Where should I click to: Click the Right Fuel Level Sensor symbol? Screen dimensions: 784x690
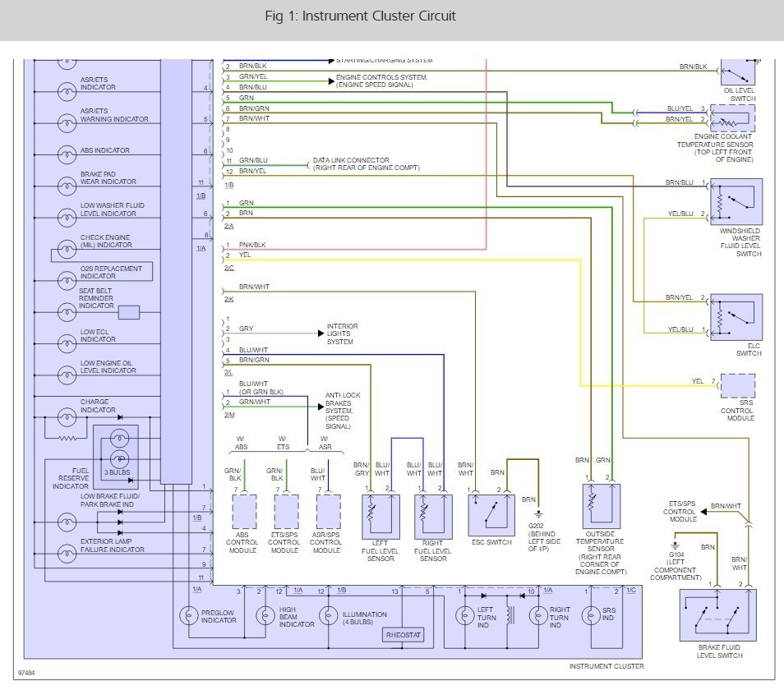click(433, 517)
